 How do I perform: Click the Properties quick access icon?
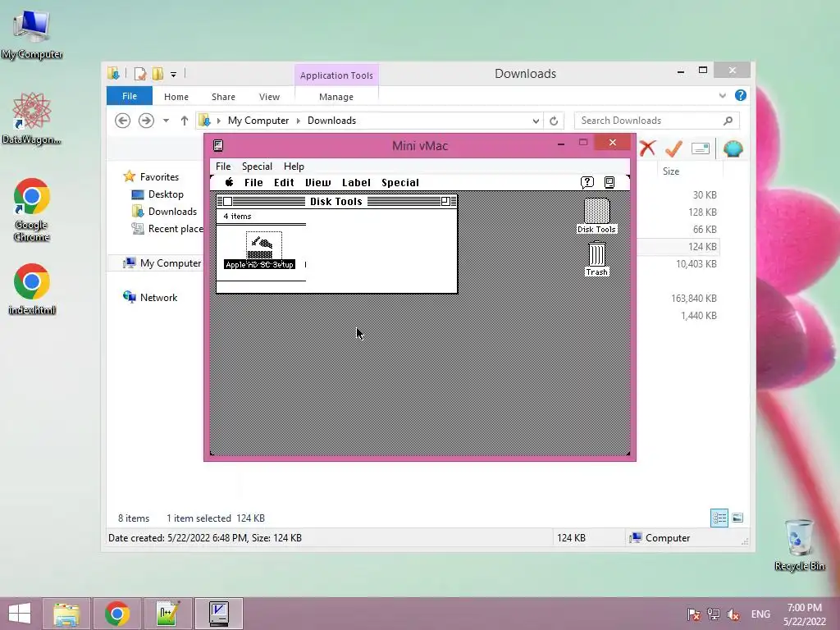(139, 73)
